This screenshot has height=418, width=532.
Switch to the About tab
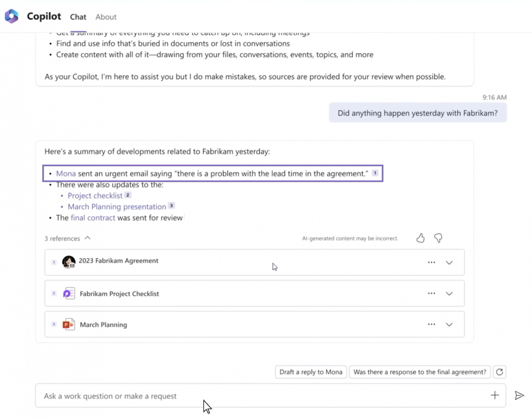point(106,17)
